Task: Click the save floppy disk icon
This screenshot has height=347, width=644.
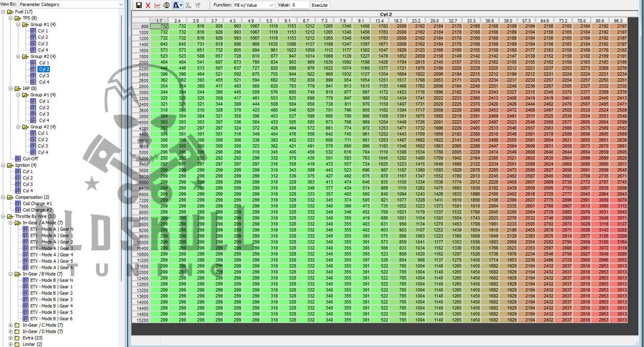Action: tap(139, 5)
